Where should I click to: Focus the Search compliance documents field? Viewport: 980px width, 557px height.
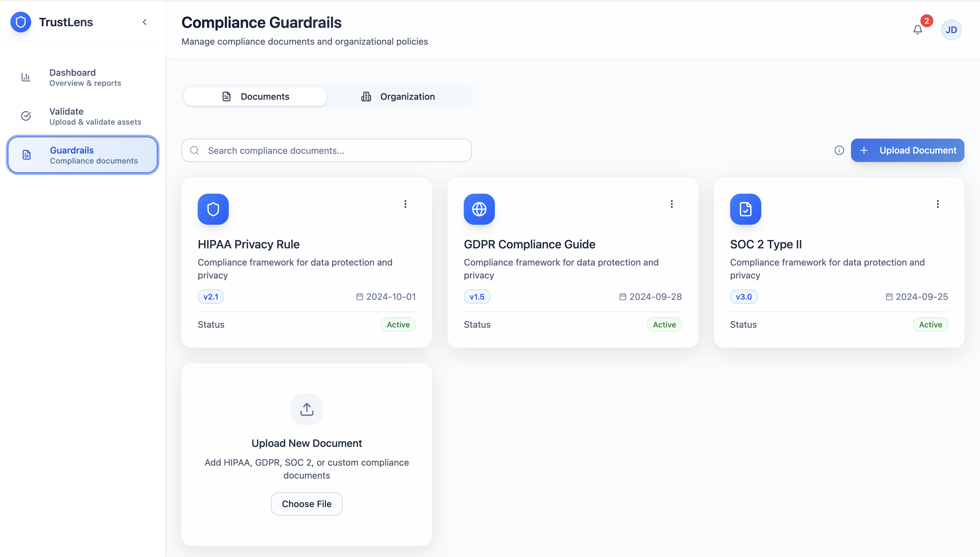tap(326, 150)
